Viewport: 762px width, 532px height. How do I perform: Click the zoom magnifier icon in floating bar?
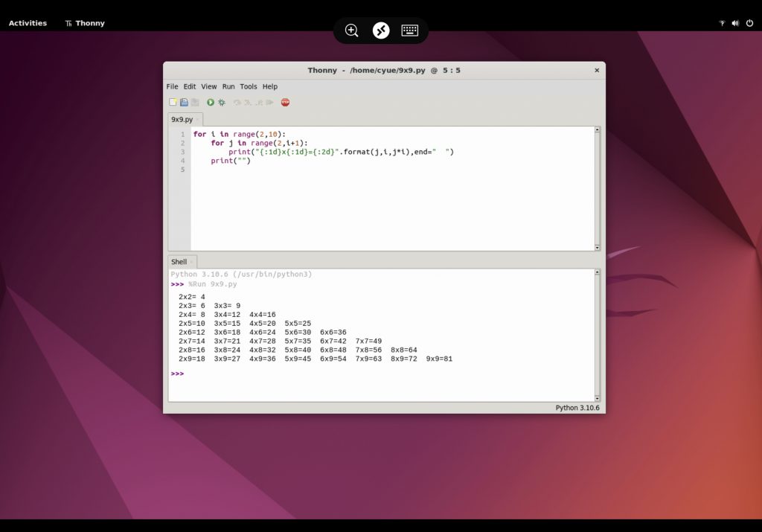352,31
